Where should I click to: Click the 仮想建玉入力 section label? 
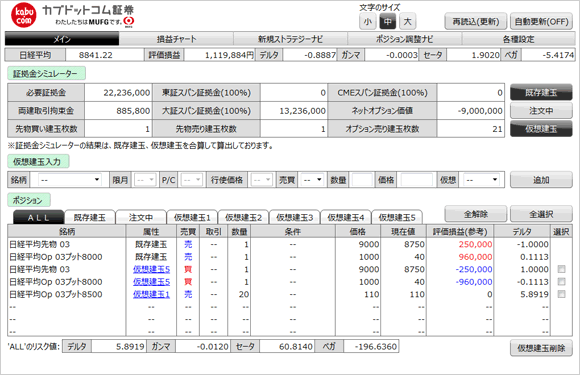click(38, 161)
